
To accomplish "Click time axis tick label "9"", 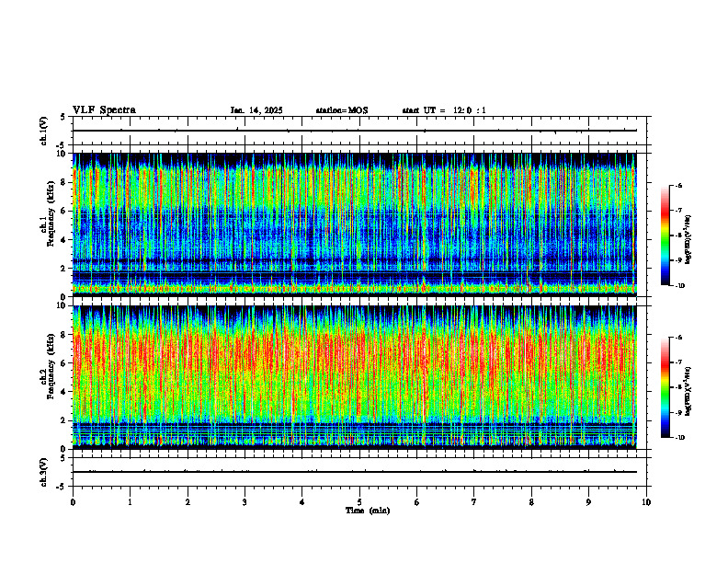I will click(588, 502).
